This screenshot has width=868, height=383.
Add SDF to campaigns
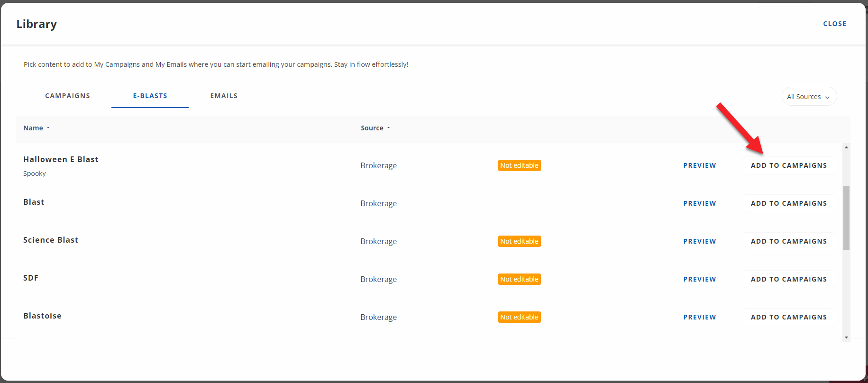pos(788,279)
